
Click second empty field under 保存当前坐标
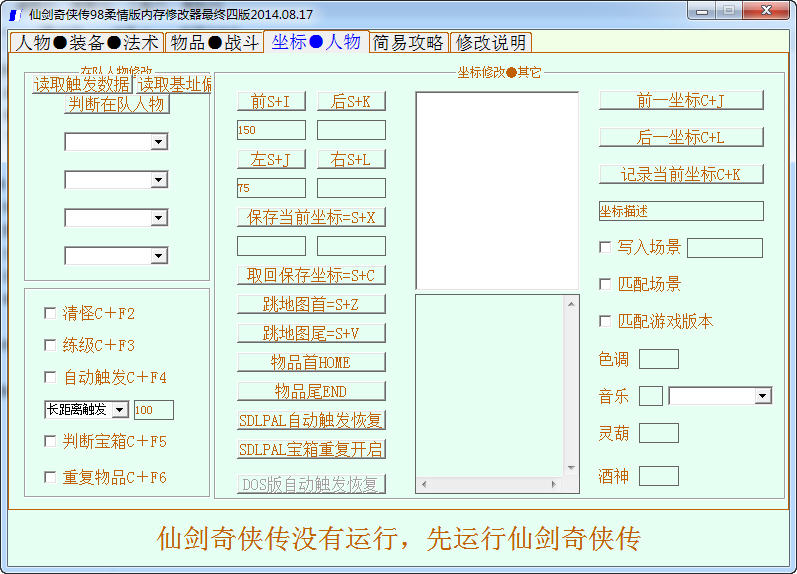[351, 246]
